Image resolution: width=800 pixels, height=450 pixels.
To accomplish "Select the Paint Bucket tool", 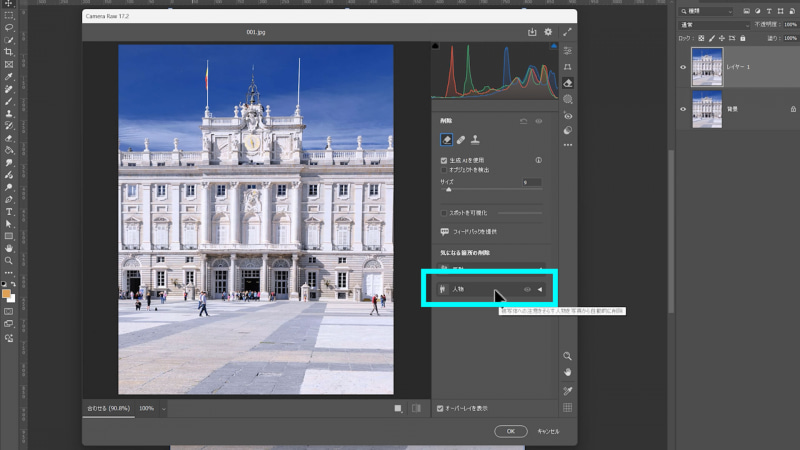I will pyautogui.click(x=9, y=151).
